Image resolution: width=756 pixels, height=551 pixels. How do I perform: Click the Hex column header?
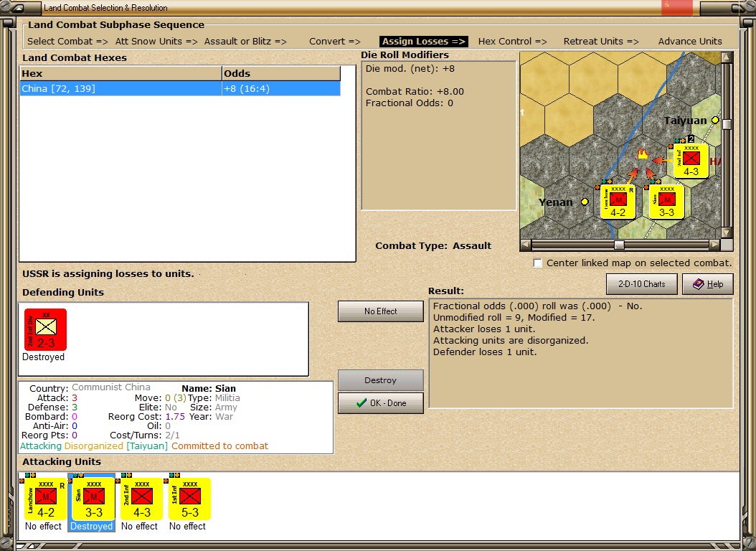click(121, 73)
